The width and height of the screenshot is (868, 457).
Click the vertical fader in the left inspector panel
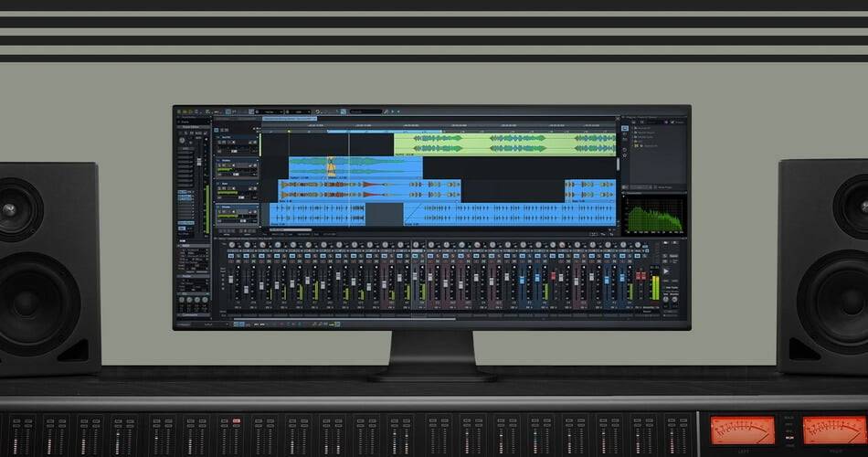pyautogui.click(x=199, y=162)
